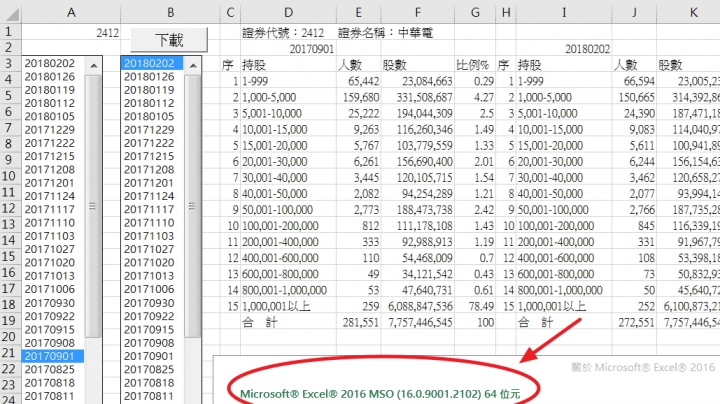
Task: Select column F header
Action: [x=418, y=13]
